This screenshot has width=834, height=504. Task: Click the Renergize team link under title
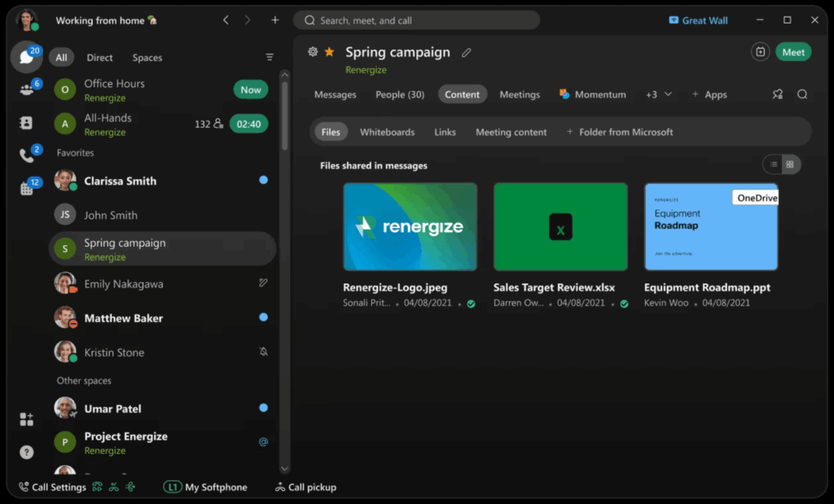(x=366, y=70)
